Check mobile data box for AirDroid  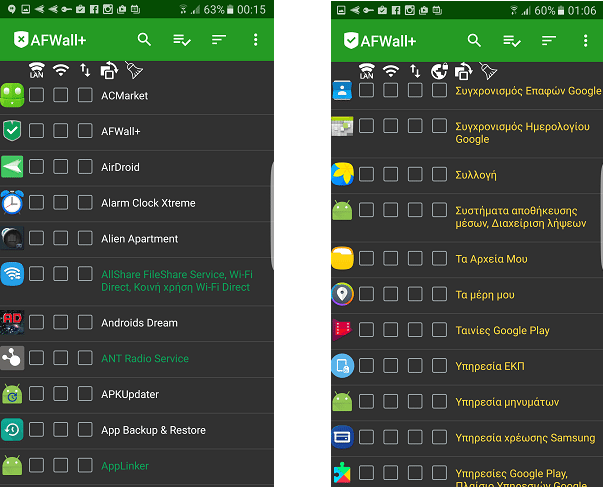click(x=85, y=167)
